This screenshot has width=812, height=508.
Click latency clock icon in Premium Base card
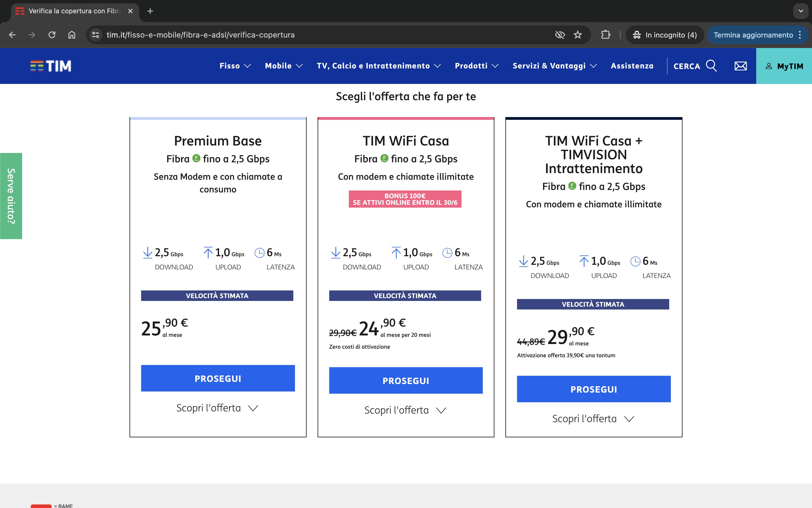click(x=259, y=253)
